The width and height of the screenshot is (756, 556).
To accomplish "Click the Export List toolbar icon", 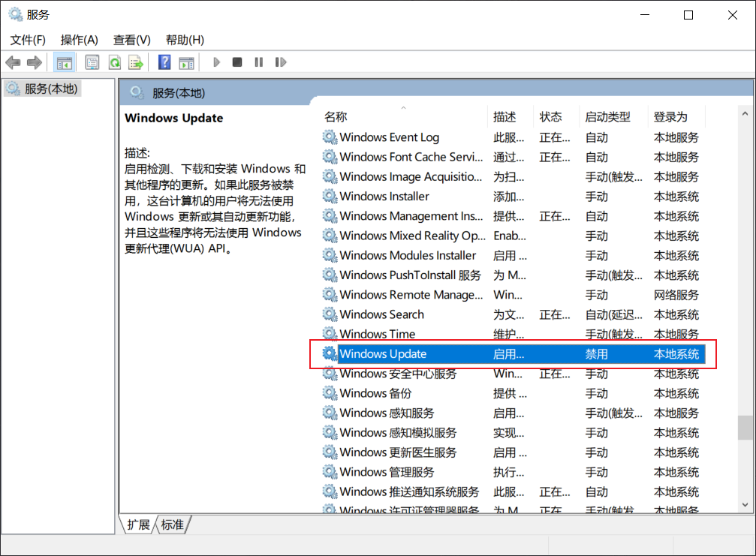I will (x=135, y=62).
